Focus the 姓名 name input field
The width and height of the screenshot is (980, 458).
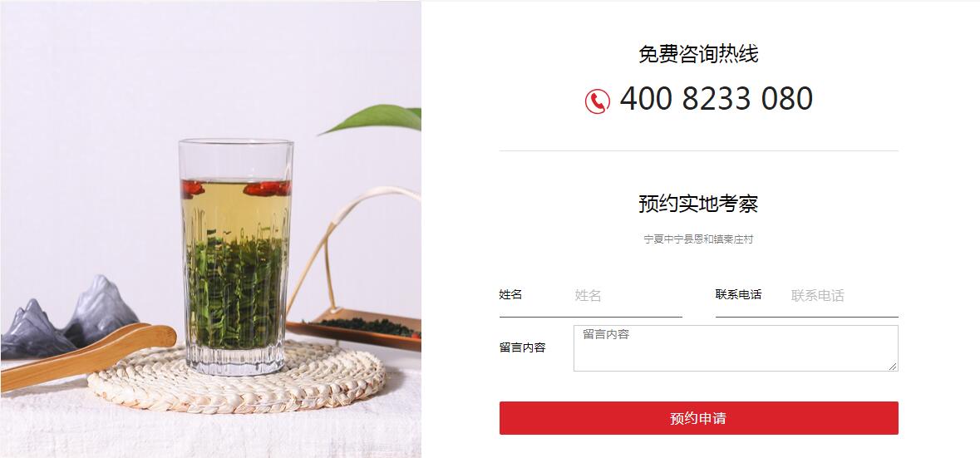(x=628, y=296)
